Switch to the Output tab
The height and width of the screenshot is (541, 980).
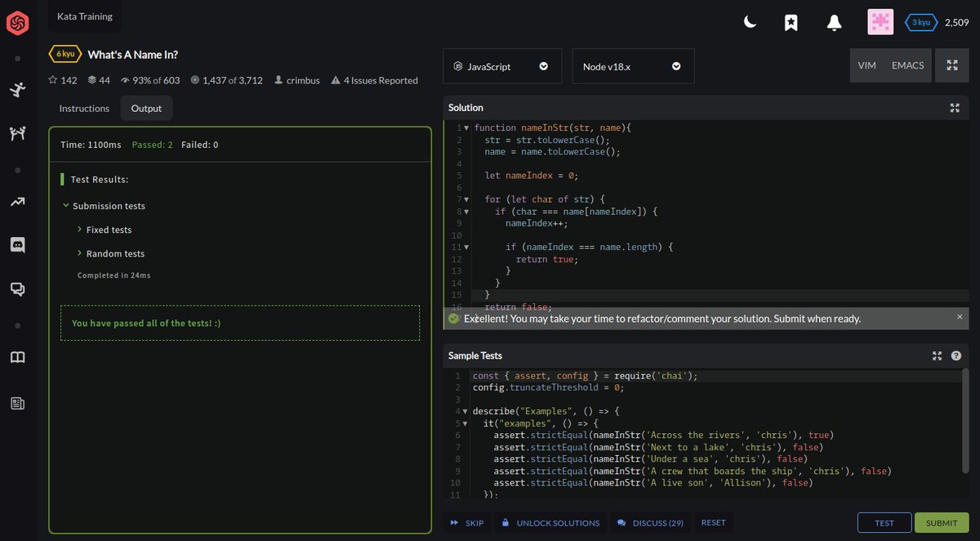146,108
